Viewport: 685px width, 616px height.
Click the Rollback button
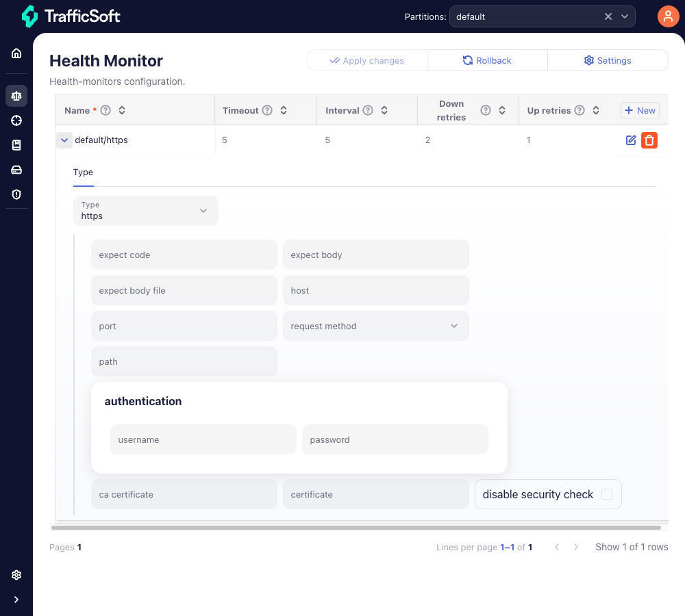click(x=487, y=60)
